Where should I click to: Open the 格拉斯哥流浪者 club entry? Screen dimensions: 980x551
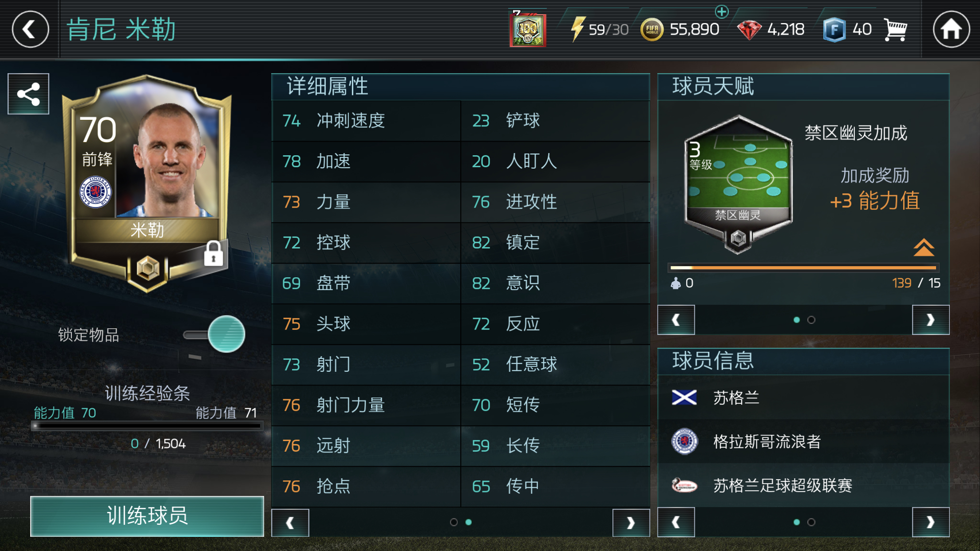click(803, 441)
